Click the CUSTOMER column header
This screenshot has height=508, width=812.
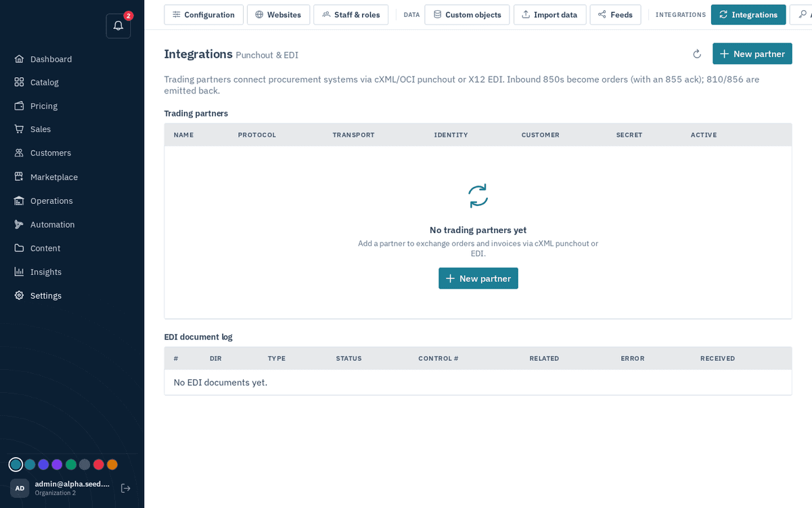[540, 135]
